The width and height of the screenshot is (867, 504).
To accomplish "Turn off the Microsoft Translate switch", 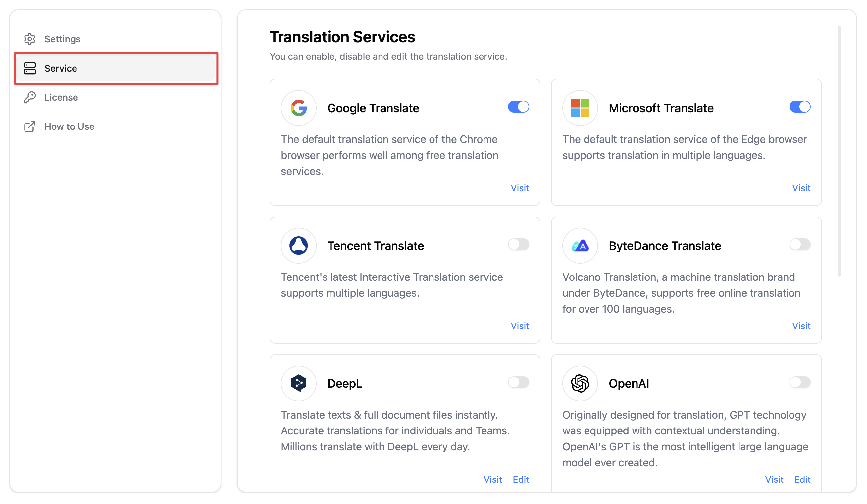I will coord(800,107).
